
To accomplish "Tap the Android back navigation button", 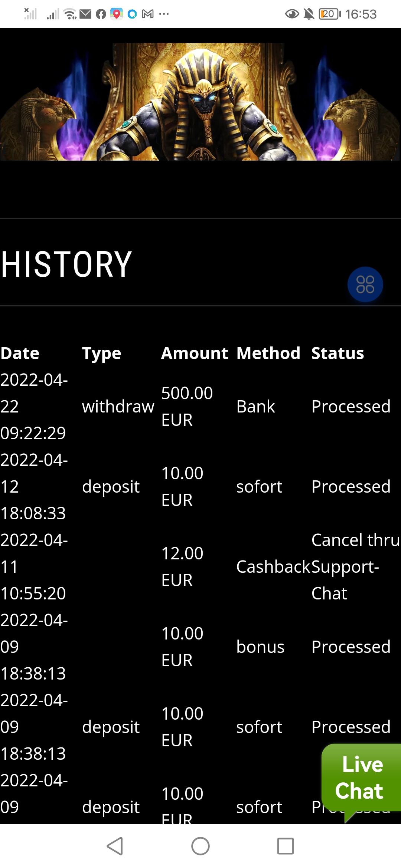I will [115, 846].
